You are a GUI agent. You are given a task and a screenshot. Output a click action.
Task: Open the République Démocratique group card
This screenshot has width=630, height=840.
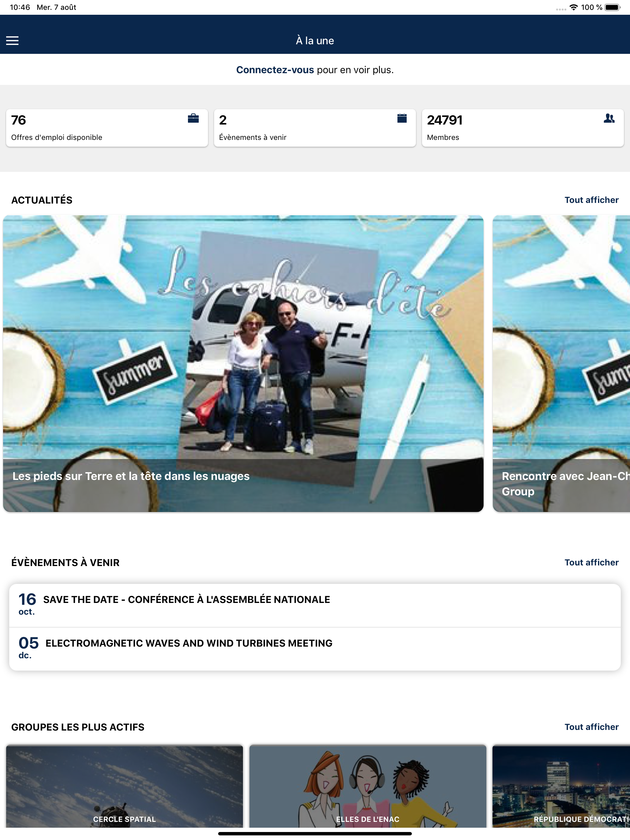(561, 786)
